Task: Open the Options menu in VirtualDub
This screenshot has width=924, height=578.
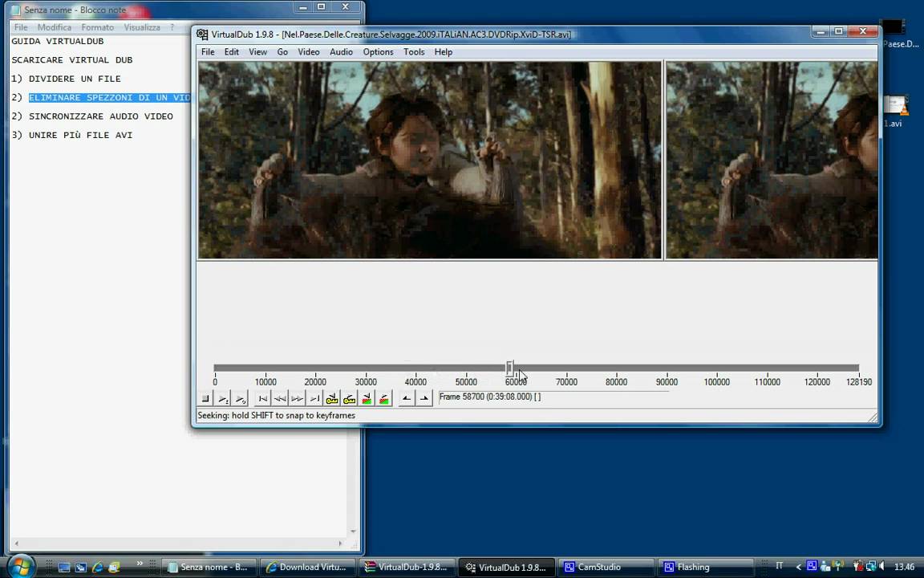Action: coord(378,52)
